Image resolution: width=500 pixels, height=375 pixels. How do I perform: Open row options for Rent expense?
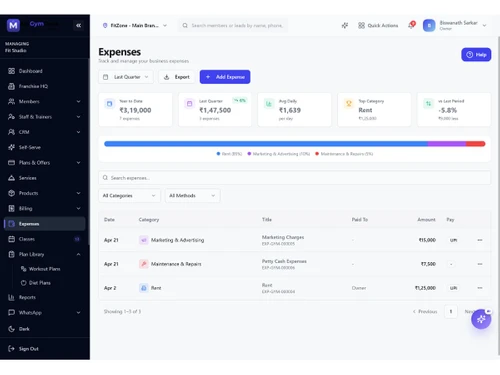[x=480, y=288]
